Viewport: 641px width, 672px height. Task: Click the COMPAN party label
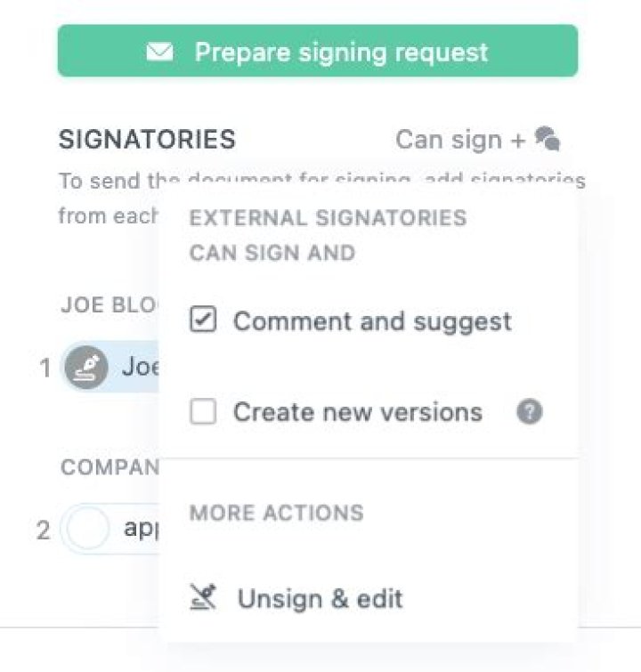109,467
